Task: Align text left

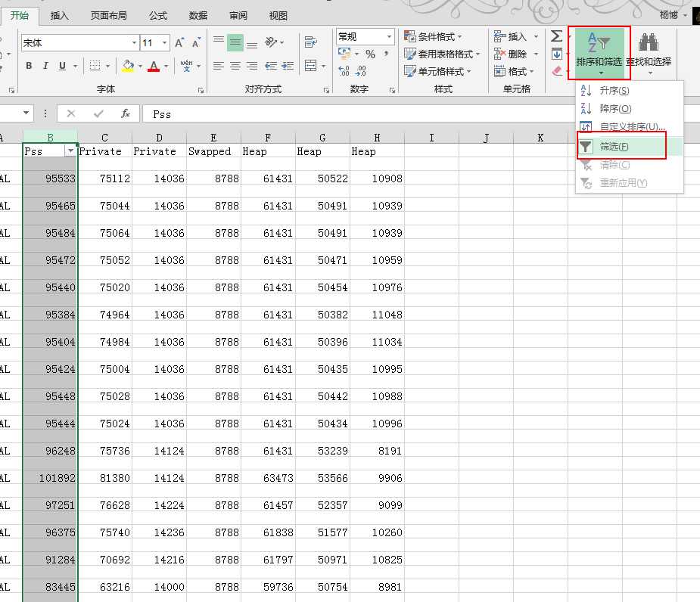Action: coord(218,66)
